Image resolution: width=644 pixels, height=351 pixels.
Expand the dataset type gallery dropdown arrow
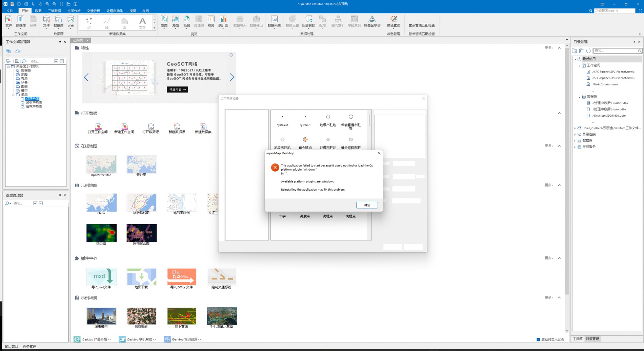pyautogui.click(x=154, y=28)
